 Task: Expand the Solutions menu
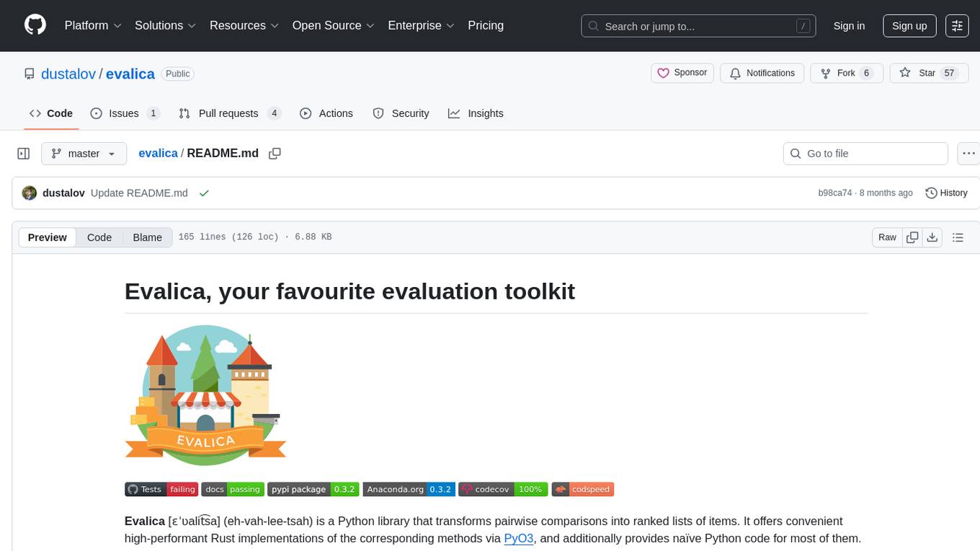click(x=166, y=25)
